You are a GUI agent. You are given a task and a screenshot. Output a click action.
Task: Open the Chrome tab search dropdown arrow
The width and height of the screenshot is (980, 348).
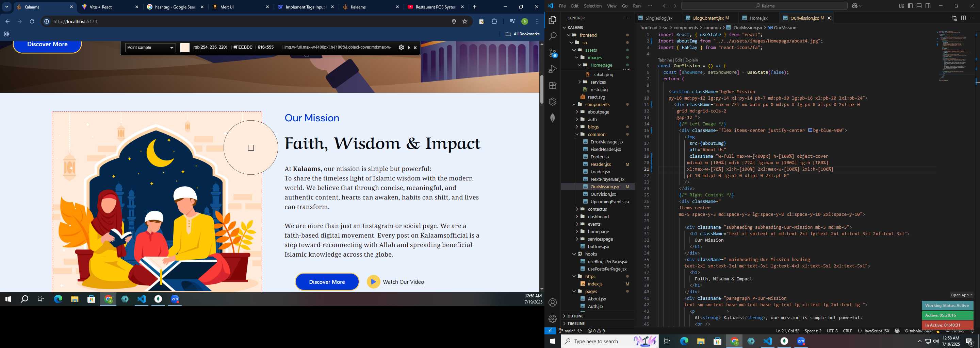tap(6, 7)
